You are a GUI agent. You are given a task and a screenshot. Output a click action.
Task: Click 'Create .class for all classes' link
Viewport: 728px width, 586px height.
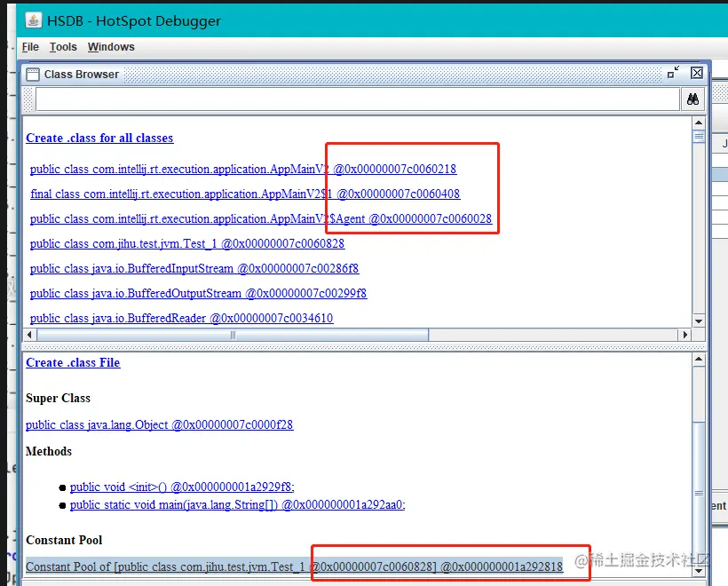(99, 138)
